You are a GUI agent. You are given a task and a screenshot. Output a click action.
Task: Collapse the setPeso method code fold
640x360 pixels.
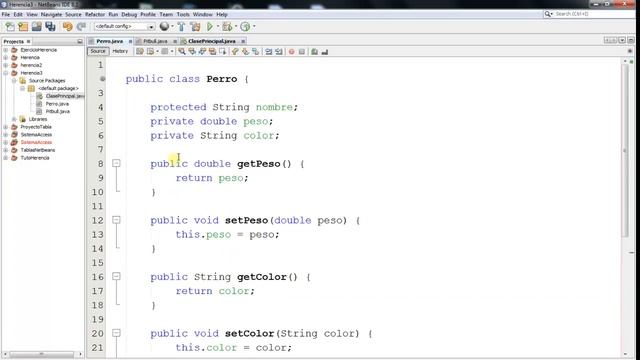[x=116, y=220]
